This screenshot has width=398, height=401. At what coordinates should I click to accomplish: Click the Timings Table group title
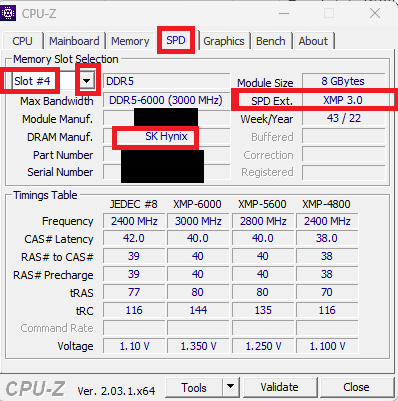pos(45,195)
